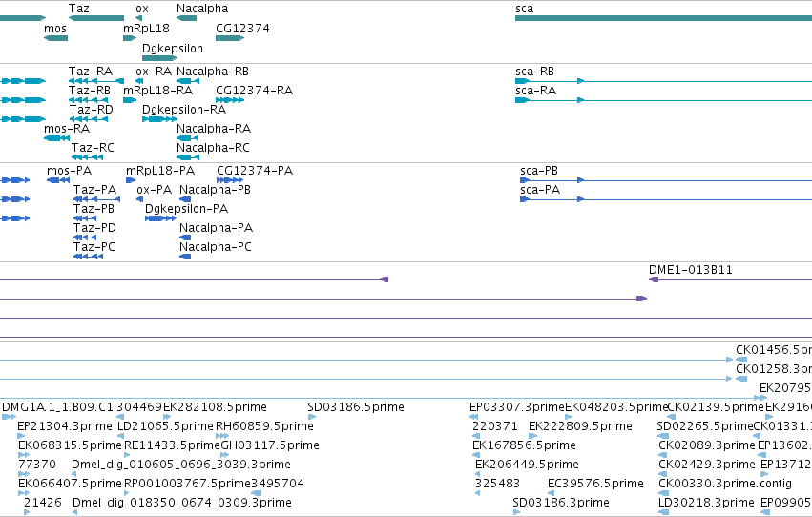The width and height of the screenshot is (812, 517).
Task: Select the mRpL18-RA transcript
Action: 130,100
